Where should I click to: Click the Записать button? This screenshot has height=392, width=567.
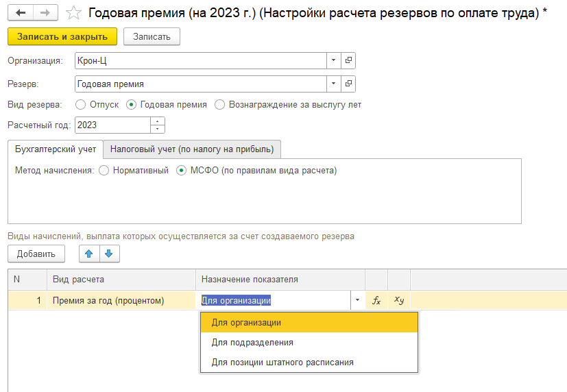pyautogui.click(x=152, y=36)
